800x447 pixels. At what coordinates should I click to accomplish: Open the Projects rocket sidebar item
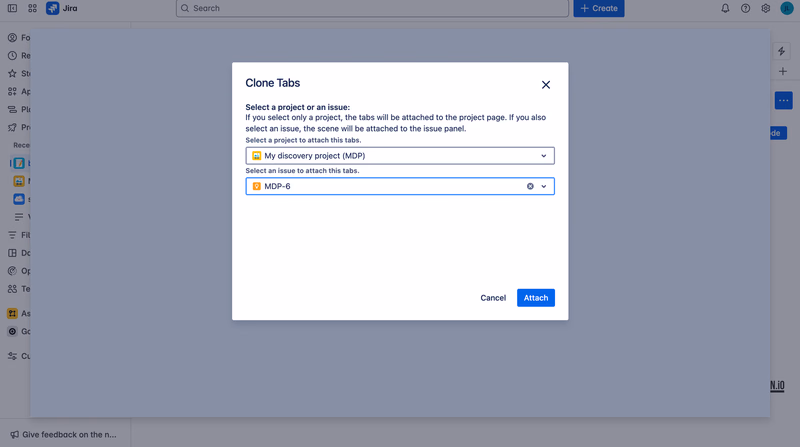[x=19, y=127]
